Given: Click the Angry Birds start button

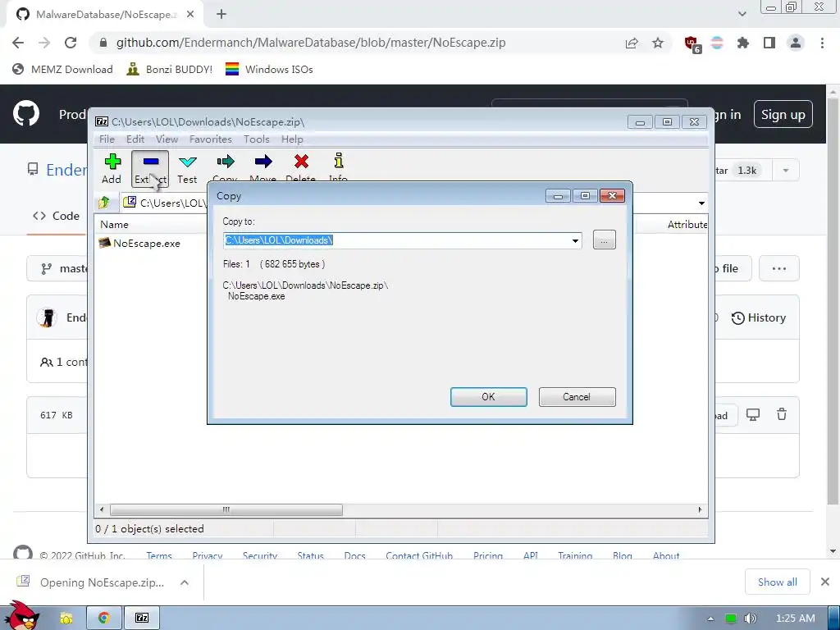Looking at the screenshot, I should [22, 616].
